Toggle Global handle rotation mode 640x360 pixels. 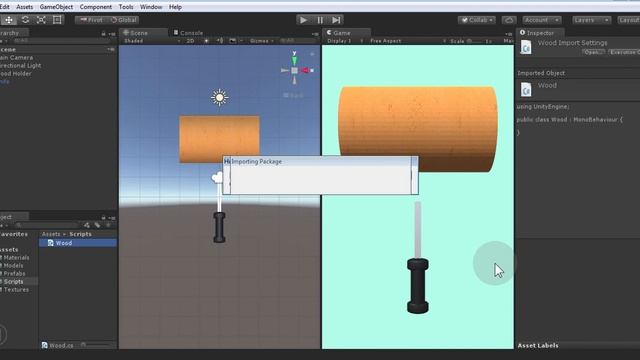[x=124, y=20]
